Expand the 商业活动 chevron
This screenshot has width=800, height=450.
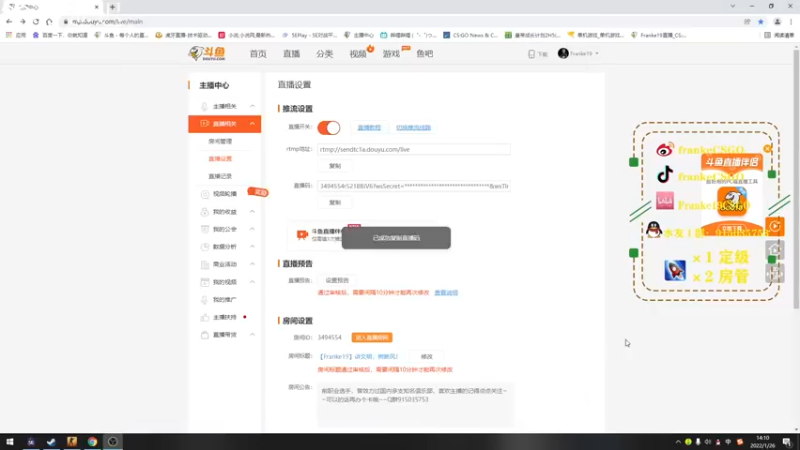pos(252,264)
